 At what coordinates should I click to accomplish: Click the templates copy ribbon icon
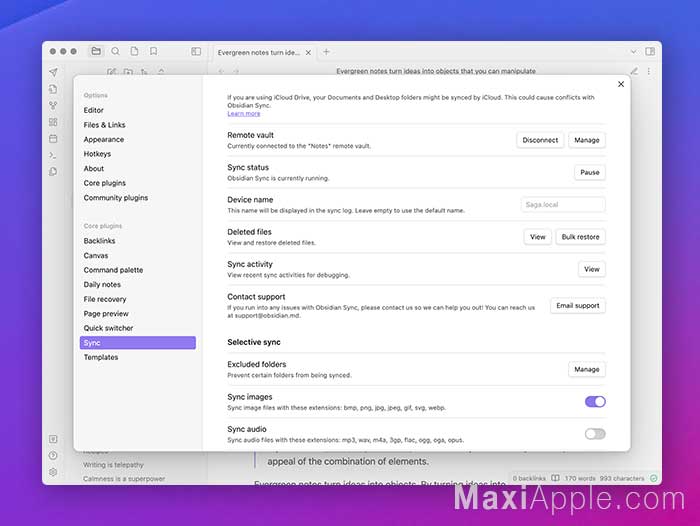coord(53,171)
